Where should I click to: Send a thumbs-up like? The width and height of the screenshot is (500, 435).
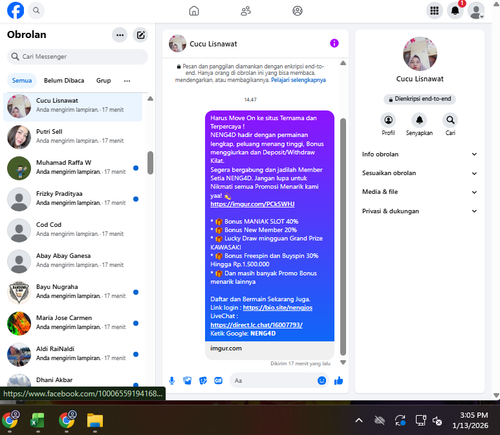(338, 380)
